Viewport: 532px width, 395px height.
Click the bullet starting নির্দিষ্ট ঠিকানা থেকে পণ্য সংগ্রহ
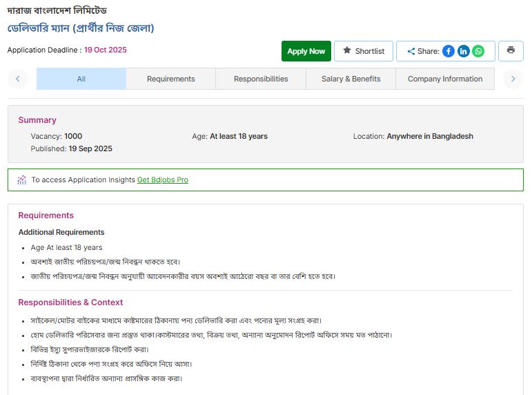[111, 364]
